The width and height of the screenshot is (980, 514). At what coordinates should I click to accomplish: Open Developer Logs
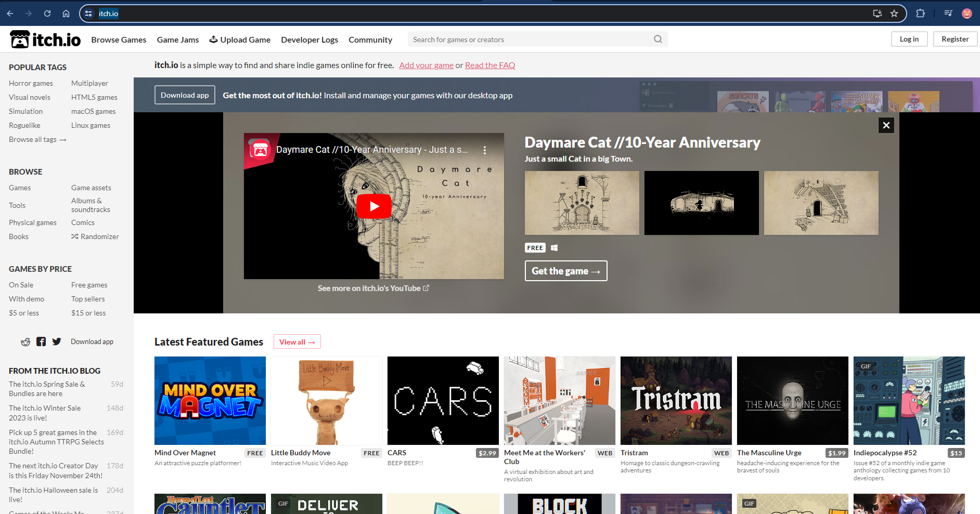tap(310, 39)
